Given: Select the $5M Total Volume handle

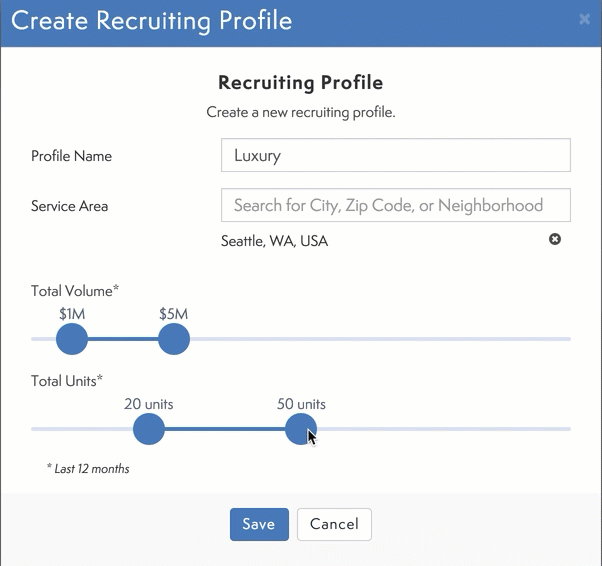Looking at the screenshot, I should 173,339.
